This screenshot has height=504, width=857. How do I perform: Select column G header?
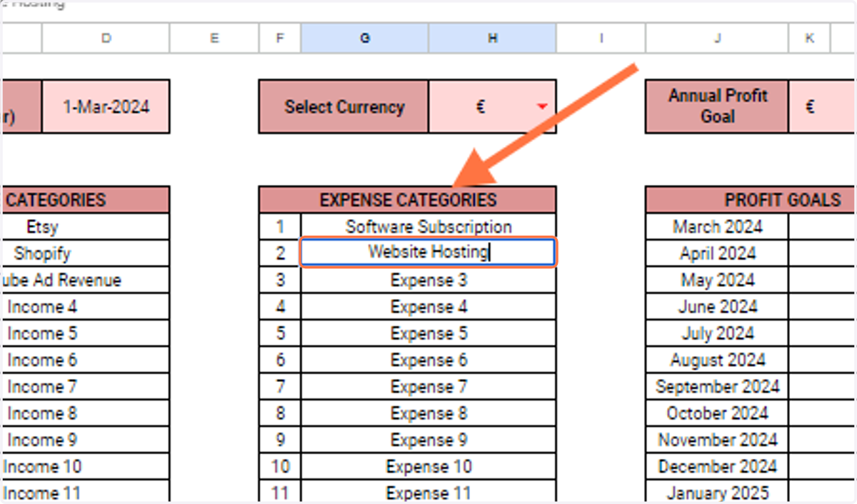coord(365,39)
